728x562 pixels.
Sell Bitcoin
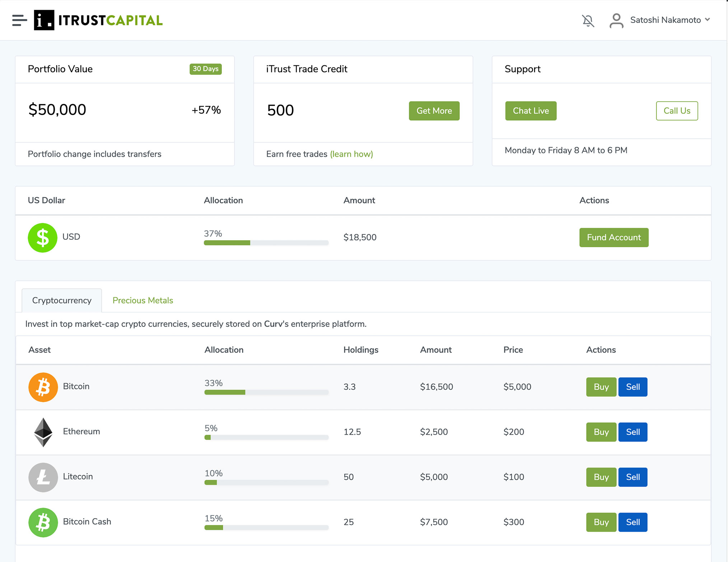(x=633, y=387)
